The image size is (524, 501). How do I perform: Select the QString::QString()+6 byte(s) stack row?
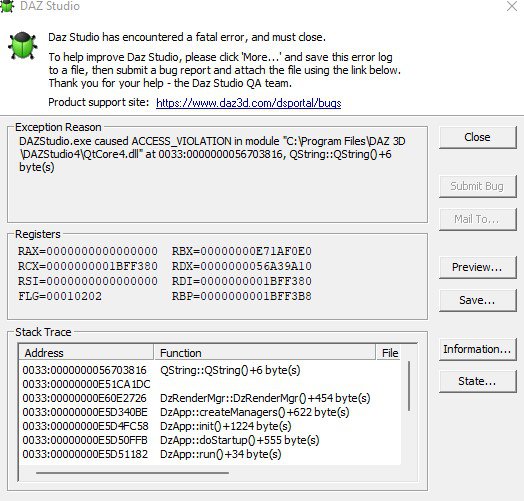tap(210, 370)
